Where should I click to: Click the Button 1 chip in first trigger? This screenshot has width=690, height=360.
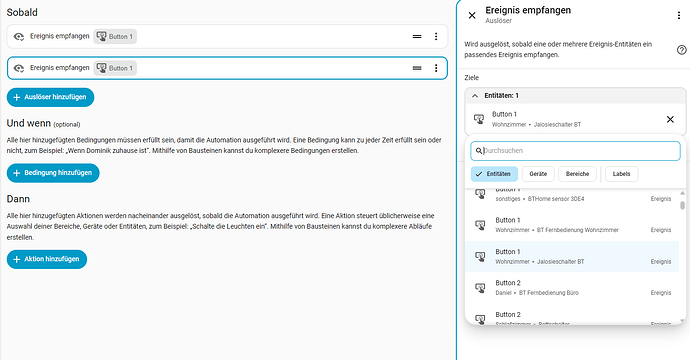[115, 37]
